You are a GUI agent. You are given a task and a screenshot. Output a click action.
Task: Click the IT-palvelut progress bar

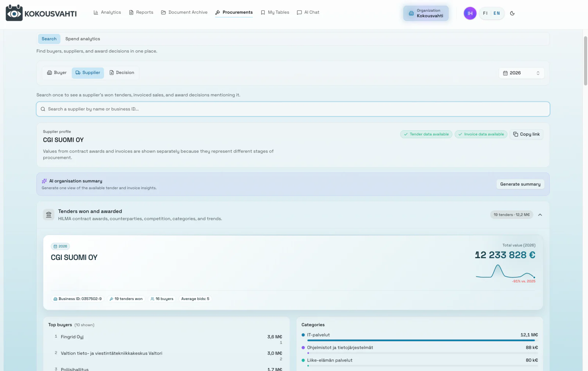[422, 340]
